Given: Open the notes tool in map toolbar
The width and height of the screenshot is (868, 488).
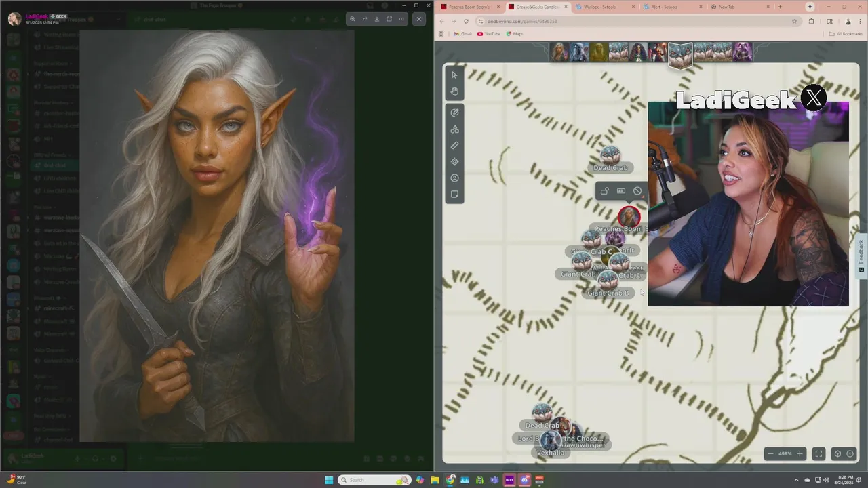Looking at the screenshot, I should pyautogui.click(x=454, y=195).
